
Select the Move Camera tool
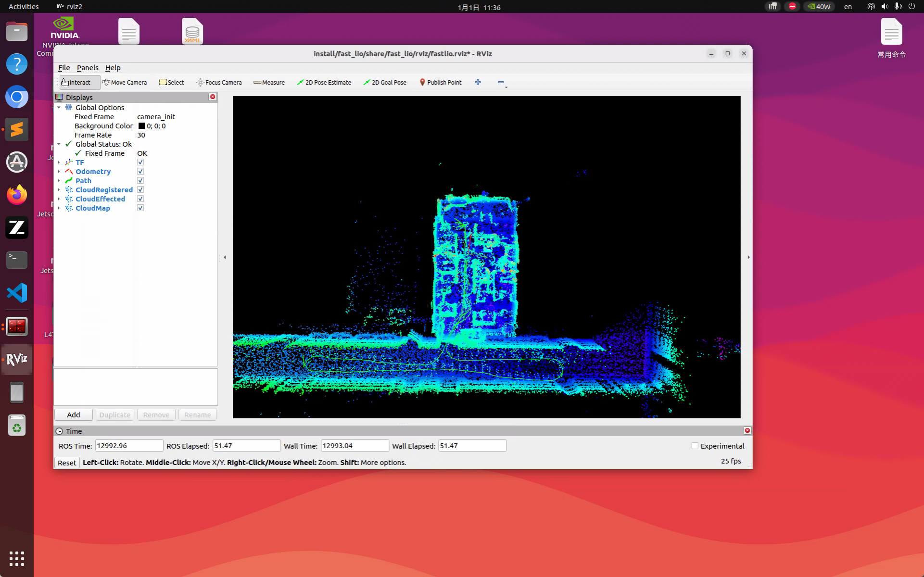point(125,82)
